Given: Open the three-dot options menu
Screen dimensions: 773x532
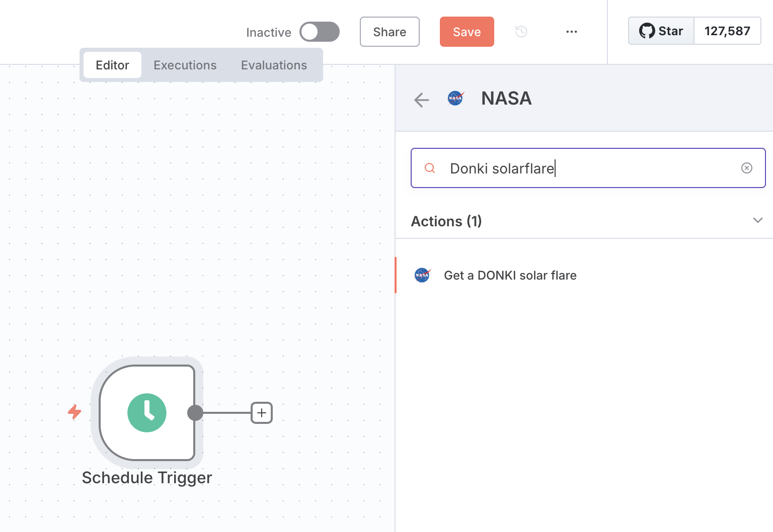Looking at the screenshot, I should click(572, 32).
